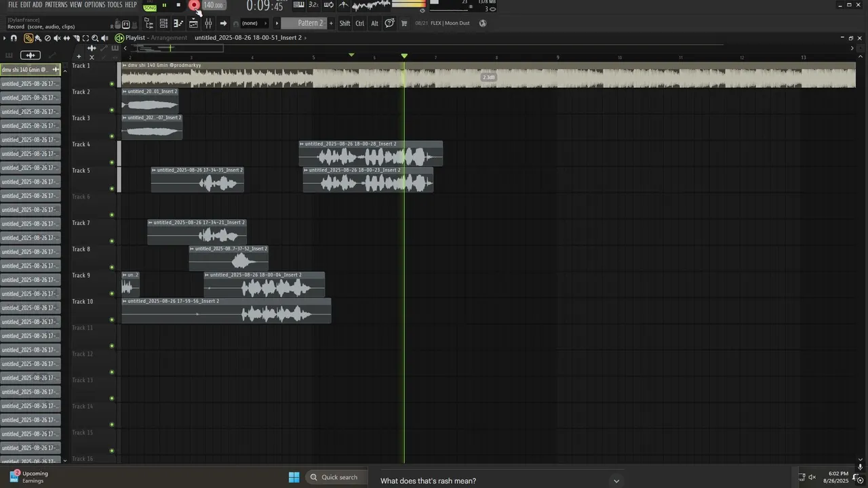The image size is (868, 488).
Task: Select the Zoom magnifier tool
Action: 95,38
